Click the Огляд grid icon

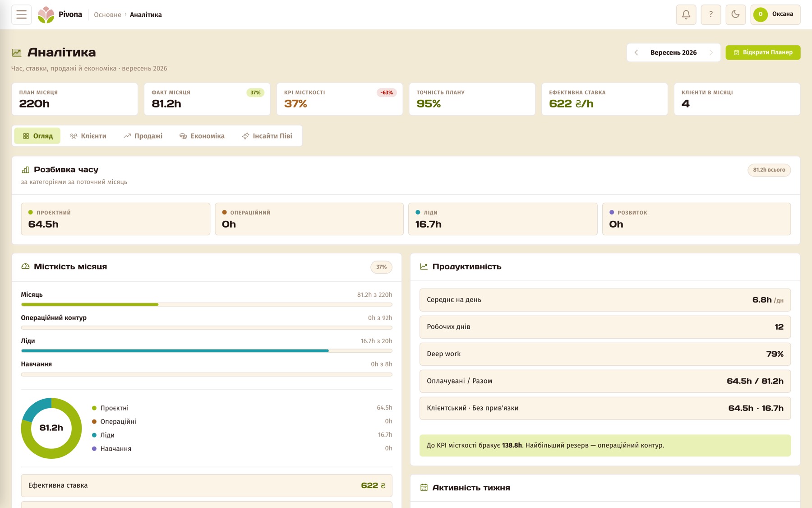click(x=26, y=136)
